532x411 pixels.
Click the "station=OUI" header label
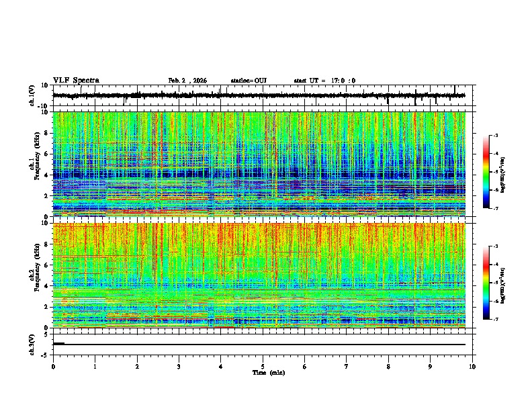coord(249,81)
